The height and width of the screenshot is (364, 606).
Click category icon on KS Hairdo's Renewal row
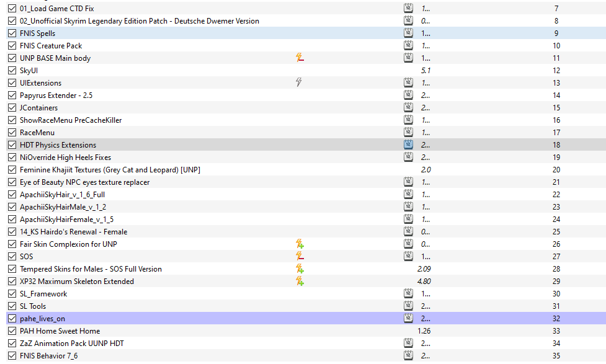click(x=408, y=231)
